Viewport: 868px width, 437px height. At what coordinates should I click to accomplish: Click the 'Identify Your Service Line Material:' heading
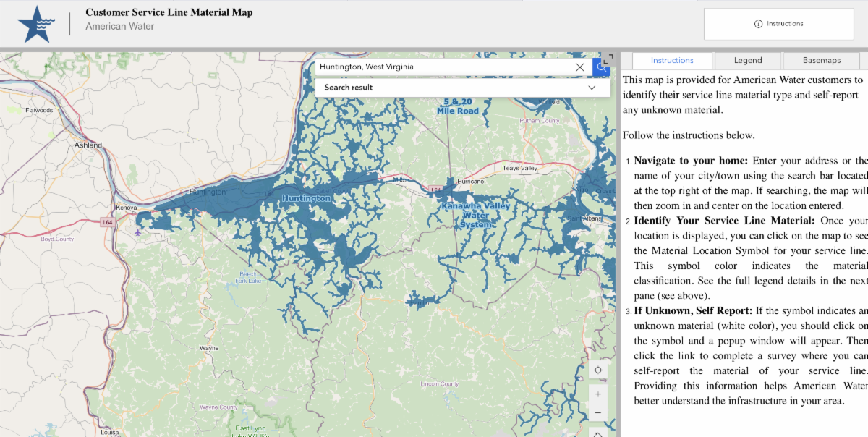point(725,221)
